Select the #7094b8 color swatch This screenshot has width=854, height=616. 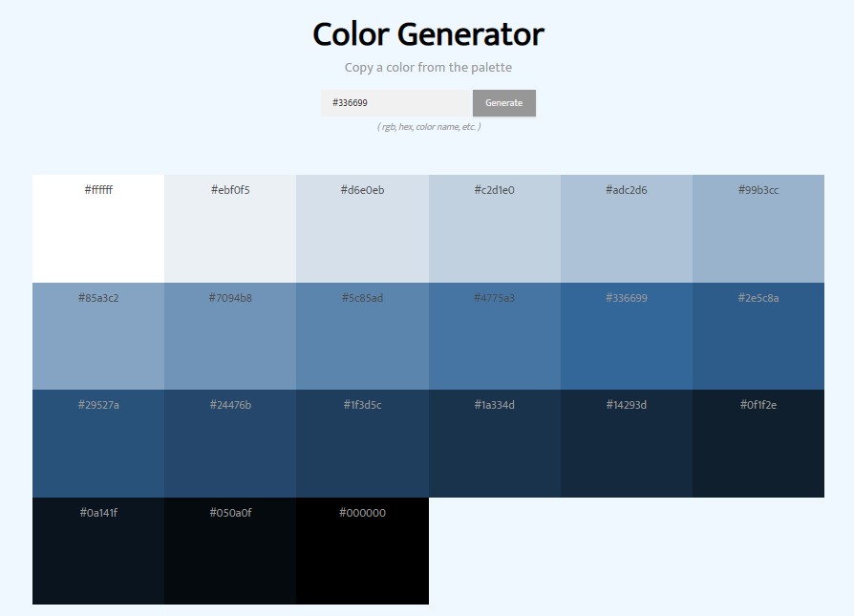(x=230, y=336)
